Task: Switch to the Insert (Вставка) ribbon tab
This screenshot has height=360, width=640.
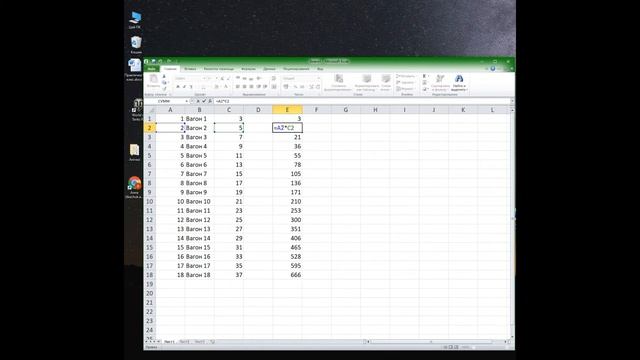Action: coord(190,69)
